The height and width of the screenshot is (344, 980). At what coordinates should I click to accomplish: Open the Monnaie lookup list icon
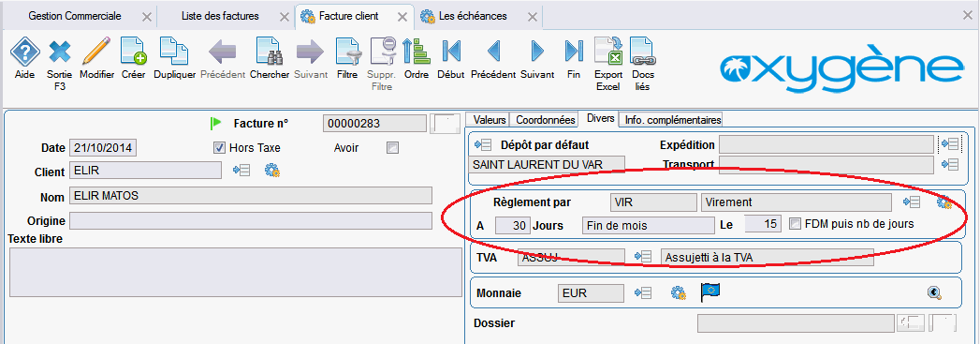[x=643, y=292]
